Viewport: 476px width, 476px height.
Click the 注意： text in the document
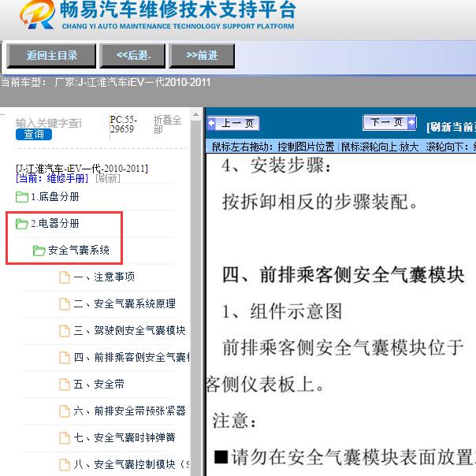point(234,421)
